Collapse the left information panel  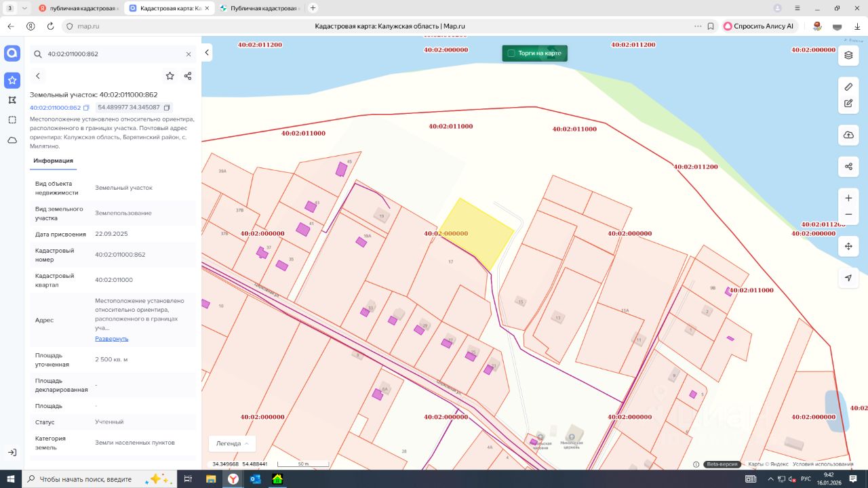[207, 53]
